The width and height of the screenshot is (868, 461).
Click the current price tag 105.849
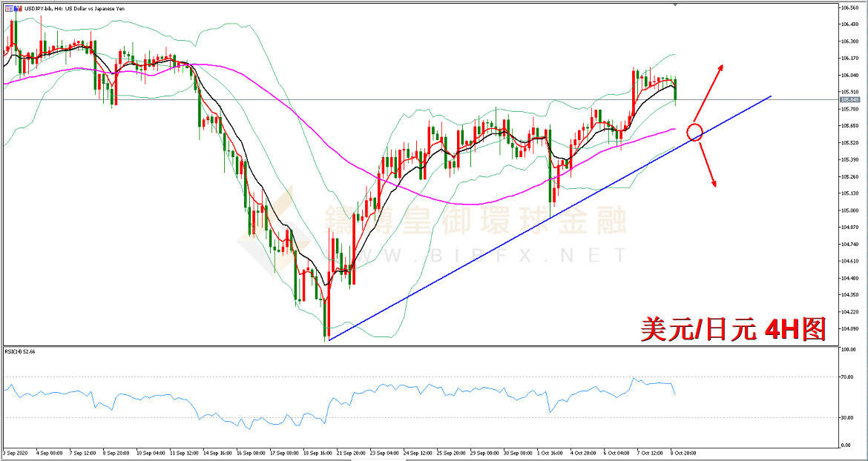849,99
